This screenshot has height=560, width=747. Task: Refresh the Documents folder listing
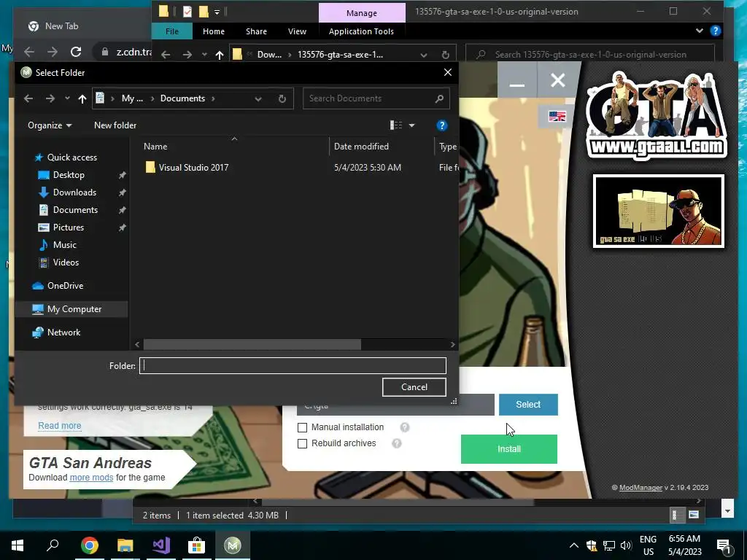[x=282, y=98]
